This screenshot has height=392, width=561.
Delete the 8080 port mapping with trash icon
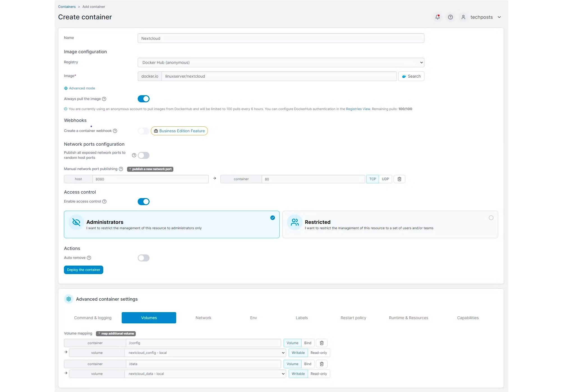coord(399,179)
